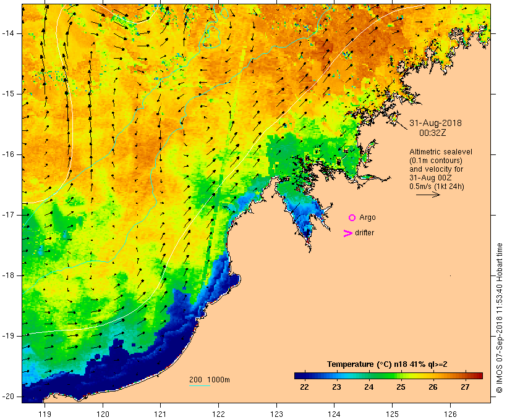Click the '200 1000m' depth contour label
This screenshot has height=420, width=507.
(210, 380)
